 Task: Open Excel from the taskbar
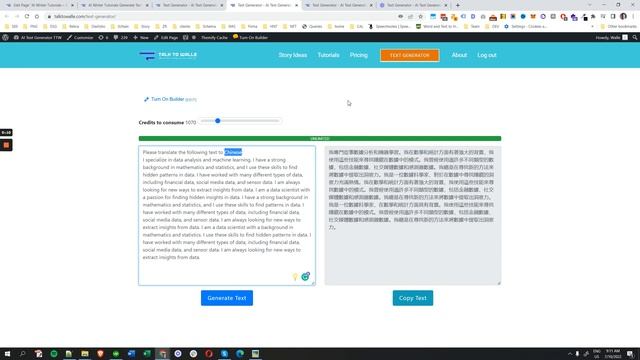click(x=147, y=353)
